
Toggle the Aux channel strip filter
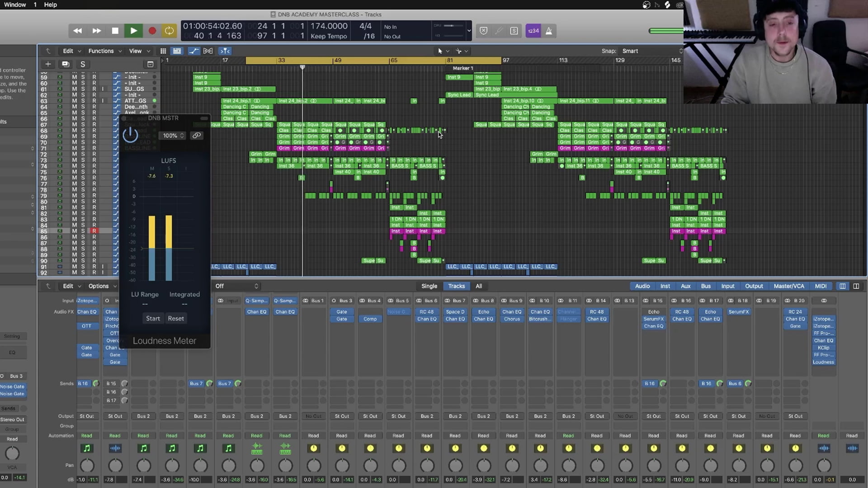click(685, 286)
